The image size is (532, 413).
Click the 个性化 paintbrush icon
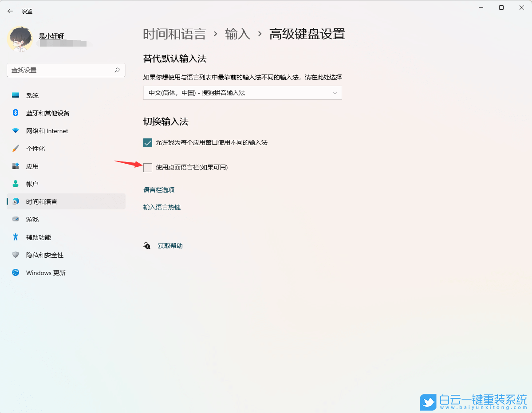coord(16,148)
